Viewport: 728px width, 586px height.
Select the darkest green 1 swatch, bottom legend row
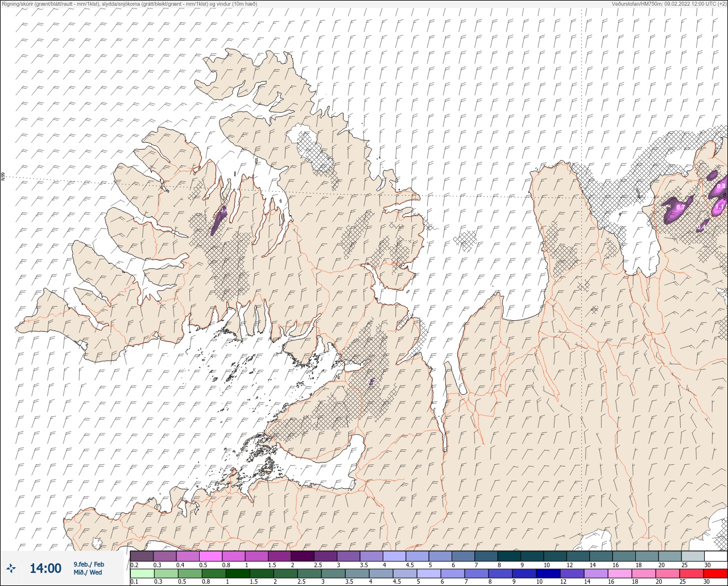[238, 573]
